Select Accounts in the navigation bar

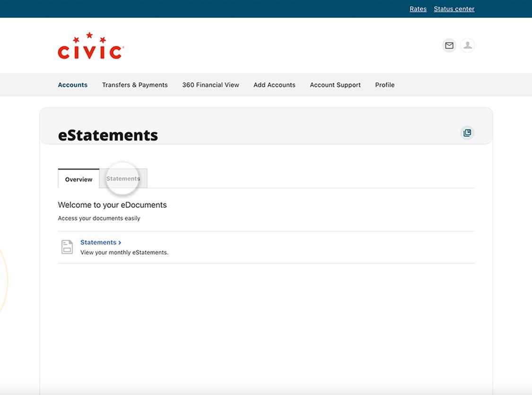73,85
